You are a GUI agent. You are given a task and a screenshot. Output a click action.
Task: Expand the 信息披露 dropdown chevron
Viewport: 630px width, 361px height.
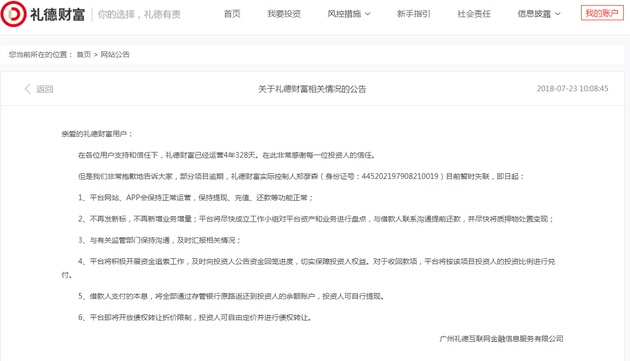point(558,14)
